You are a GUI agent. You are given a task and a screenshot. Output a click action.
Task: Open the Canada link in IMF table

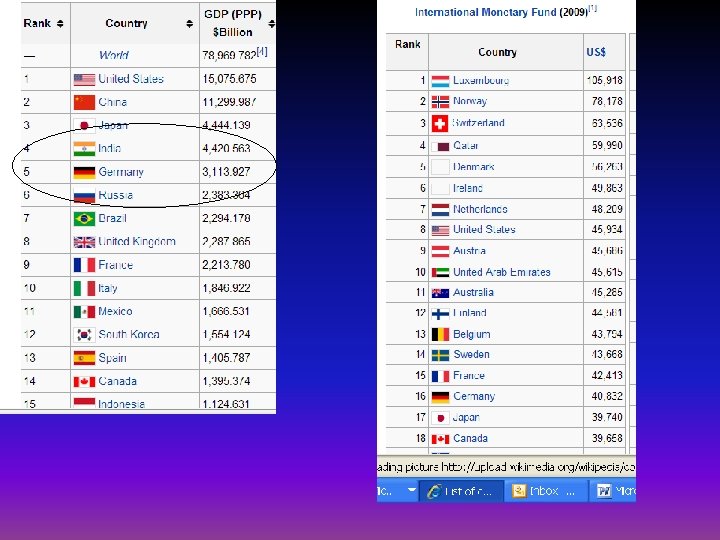(x=470, y=439)
